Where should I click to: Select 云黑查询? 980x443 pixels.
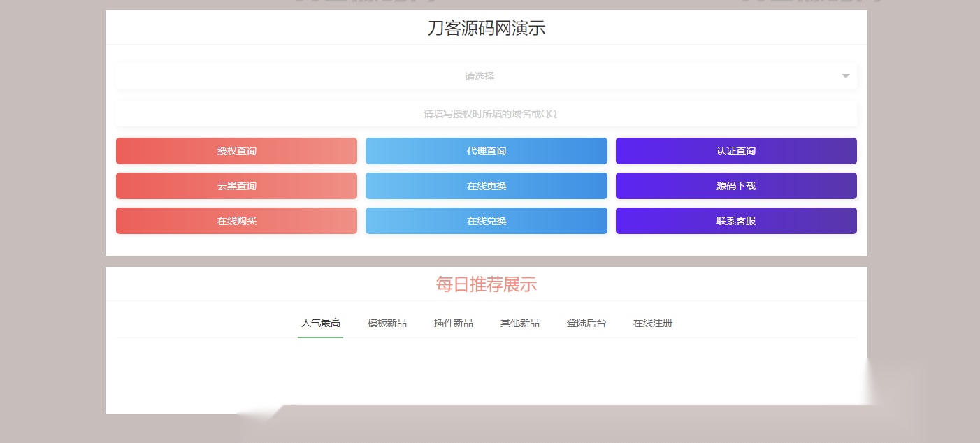pyautogui.click(x=236, y=186)
